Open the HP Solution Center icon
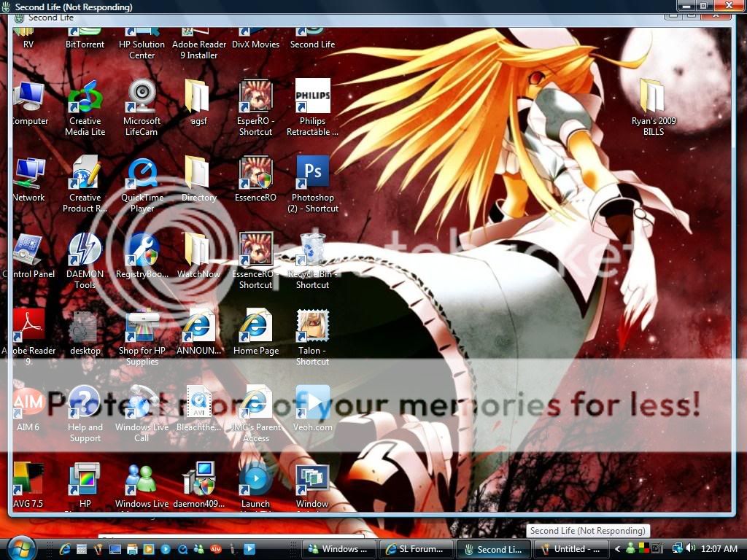Viewport: 747px width, 560px height. 142,44
